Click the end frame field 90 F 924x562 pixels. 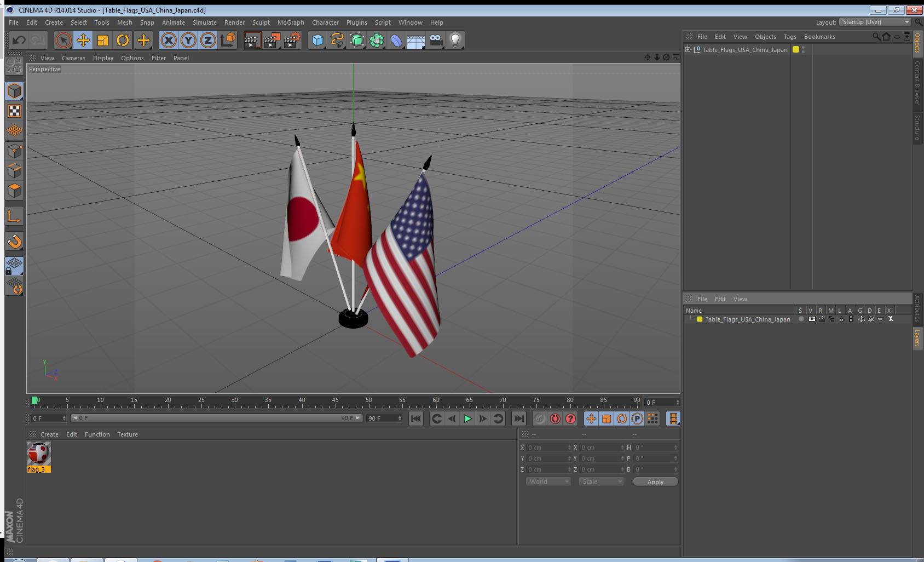(384, 418)
